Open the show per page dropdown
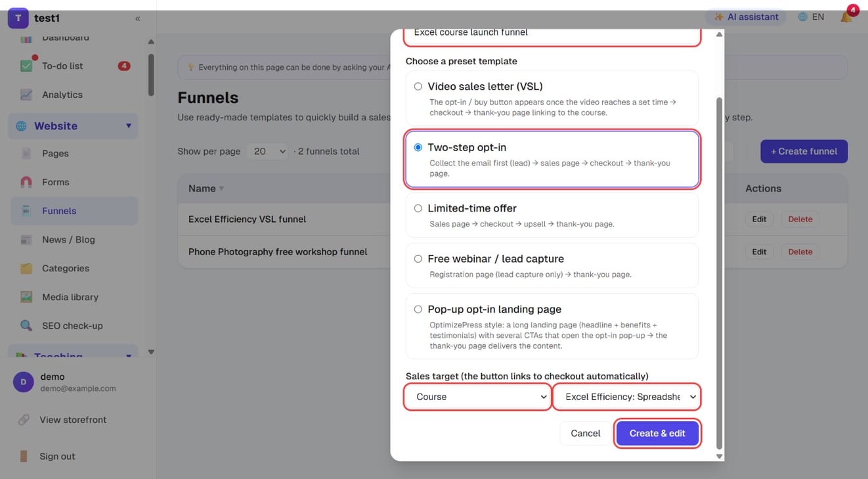The image size is (868, 479). (268, 151)
